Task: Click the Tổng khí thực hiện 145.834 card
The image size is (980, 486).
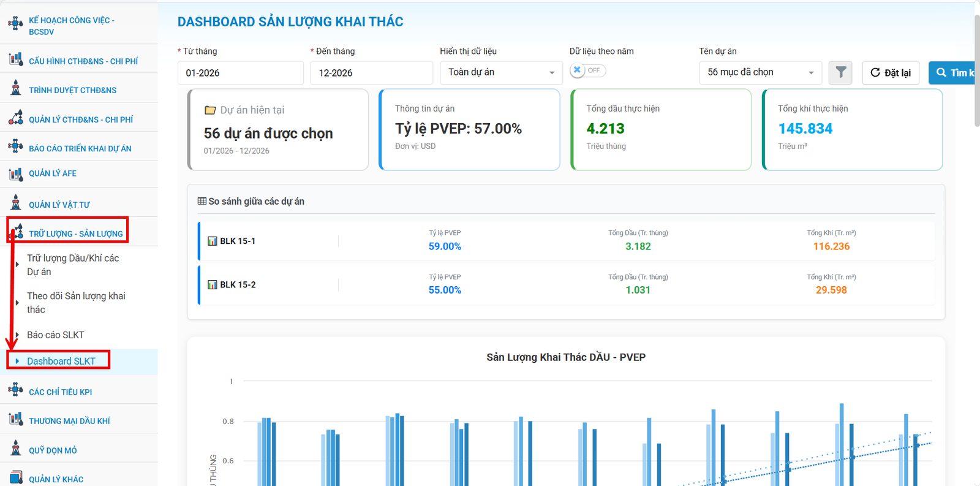Action: click(x=853, y=129)
